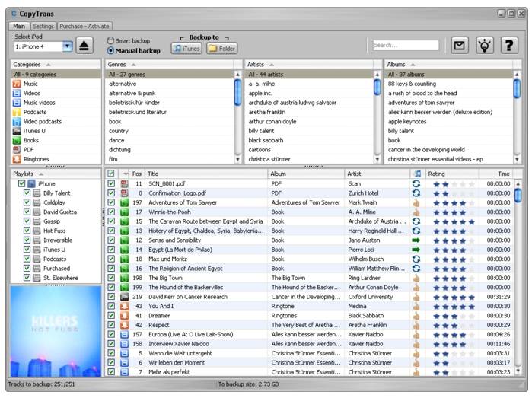Select All - 37 albums entry
532x398 pixels.
click(448, 75)
